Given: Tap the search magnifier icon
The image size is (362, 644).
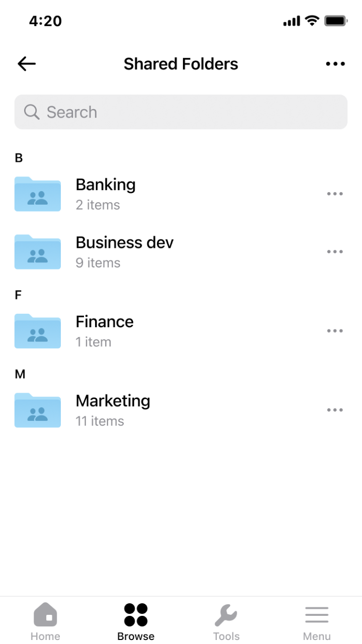Looking at the screenshot, I should (32, 112).
